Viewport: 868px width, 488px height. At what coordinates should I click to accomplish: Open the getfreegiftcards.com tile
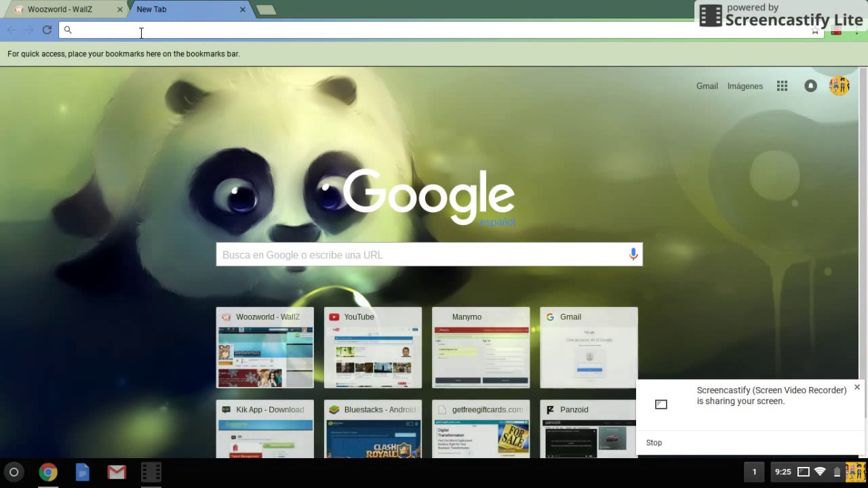[x=481, y=429]
